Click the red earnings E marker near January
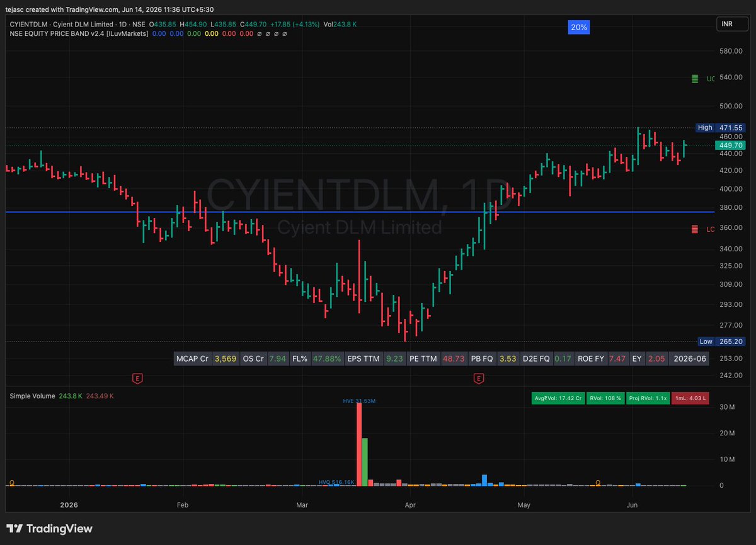 coord(137,378)
